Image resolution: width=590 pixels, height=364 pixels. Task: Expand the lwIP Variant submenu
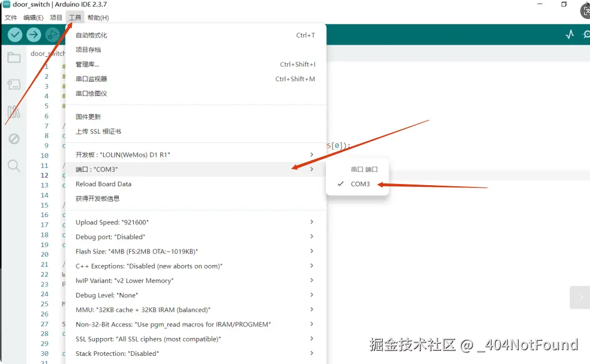tap(195, 281)
